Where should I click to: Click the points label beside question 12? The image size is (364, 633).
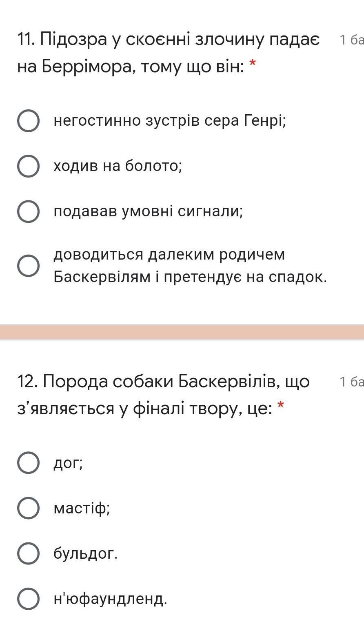[x=351, y=382]
